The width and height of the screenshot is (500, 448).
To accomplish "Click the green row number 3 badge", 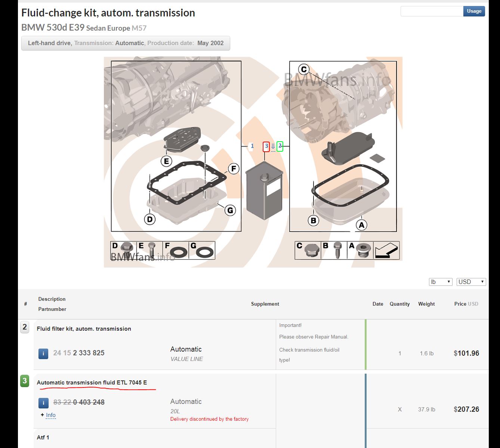I will 25,381.
